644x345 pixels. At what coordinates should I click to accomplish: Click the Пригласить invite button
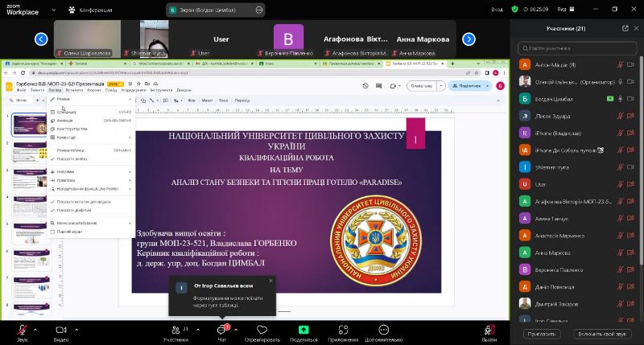(x=541, y=334)
